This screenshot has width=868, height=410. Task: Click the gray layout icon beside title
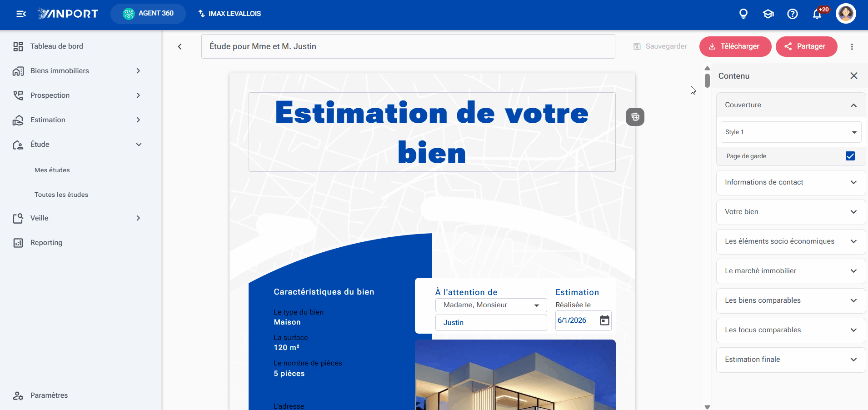(x=635, y=117)
